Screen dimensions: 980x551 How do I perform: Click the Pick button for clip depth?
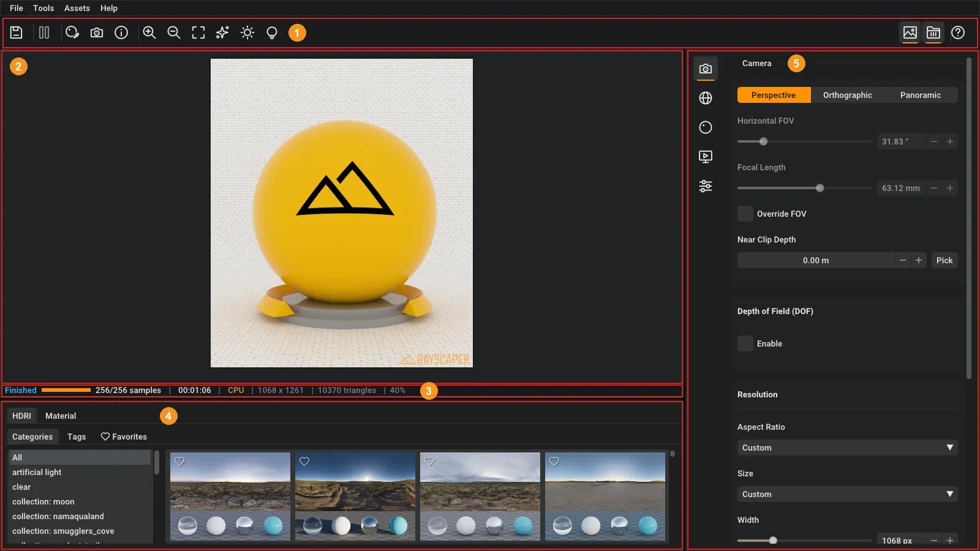[x=944, y=260]
